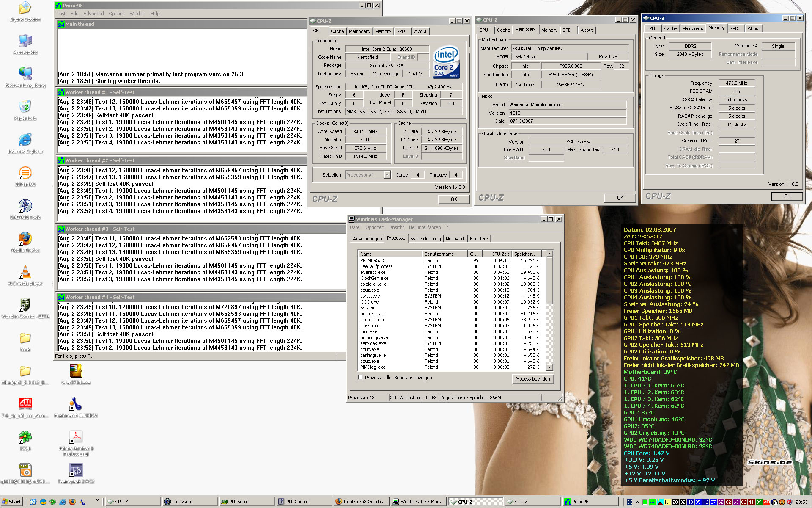The height and width of the screenshot is (508, 812).
Task: Switch to PLL Control taskbar button
Action: (304, 502)
